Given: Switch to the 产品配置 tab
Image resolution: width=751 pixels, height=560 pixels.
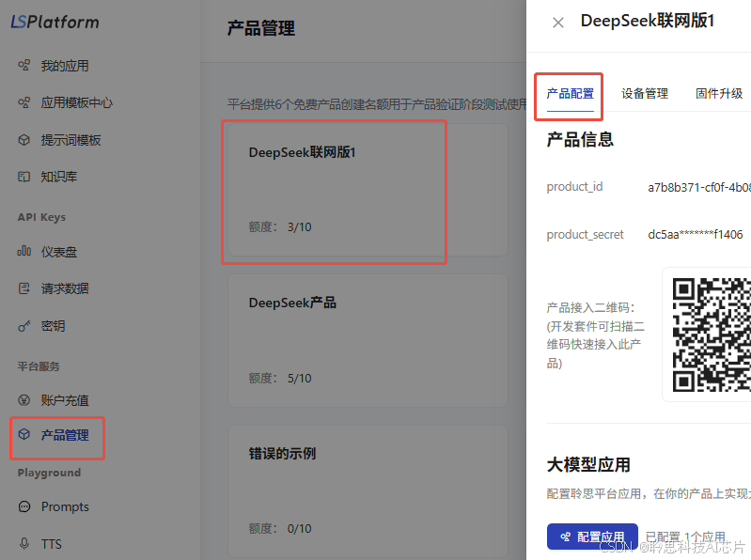Looking at the screenshot, I should pyautogui.click(x=570, y=93).
